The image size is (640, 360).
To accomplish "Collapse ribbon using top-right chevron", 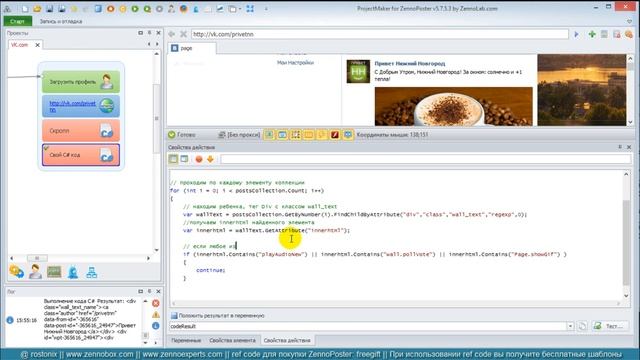I will click(x=629, y=21).
